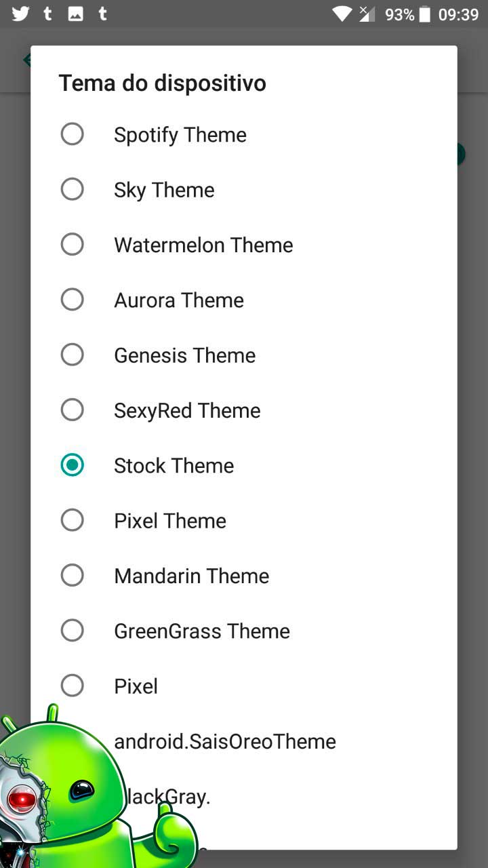Select the Watermelon Theme radio button
This screenshot has height=868, width=488.
(73, 244)
